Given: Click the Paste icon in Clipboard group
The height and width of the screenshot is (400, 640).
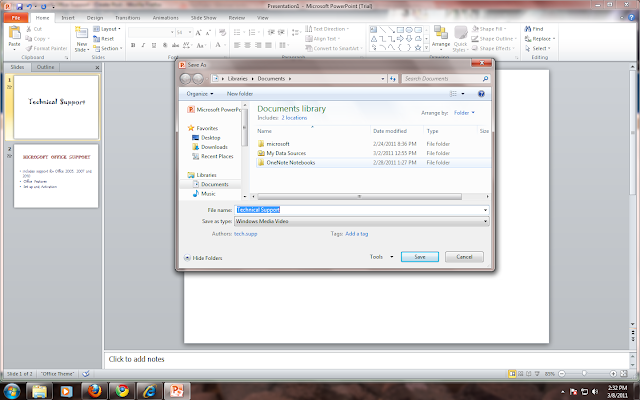Looking at the screenshot, I should tap(15, 33).
